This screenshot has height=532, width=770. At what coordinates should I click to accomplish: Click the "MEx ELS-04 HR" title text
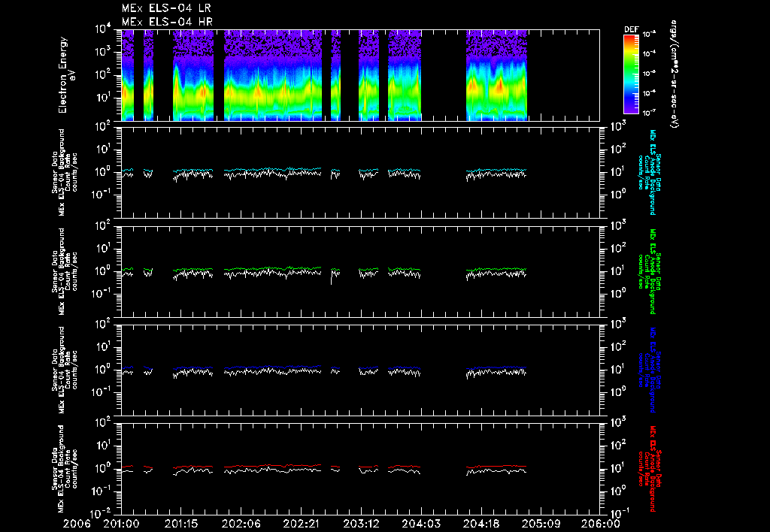[x=167, y=22]
